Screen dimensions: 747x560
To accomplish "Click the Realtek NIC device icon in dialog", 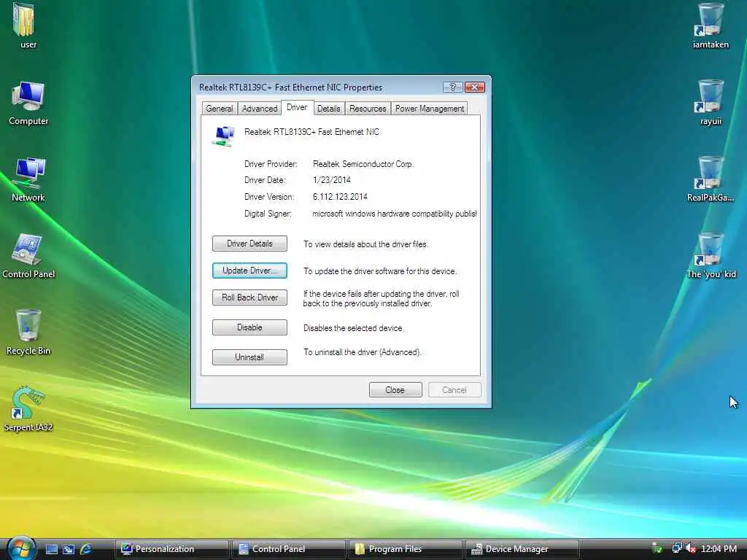I will coord(223,136).
